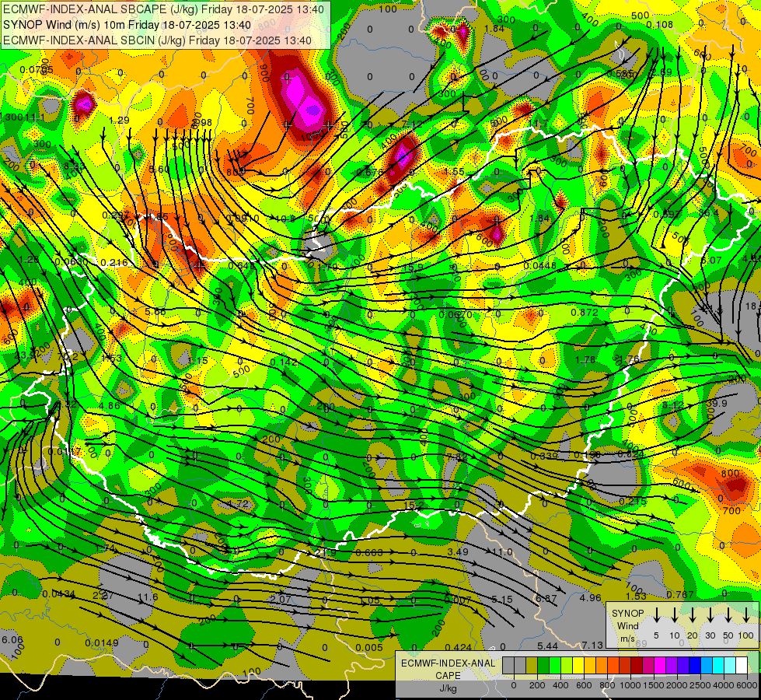The width and height of the screenshot is (761, 700).
Task: Click the 21.9 value on the map
Action: pos(326,553)
